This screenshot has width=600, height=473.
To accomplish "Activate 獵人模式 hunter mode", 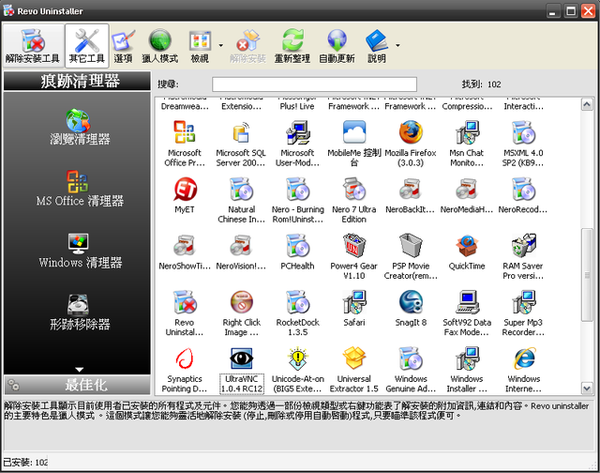I will click(x=160, y=46).
